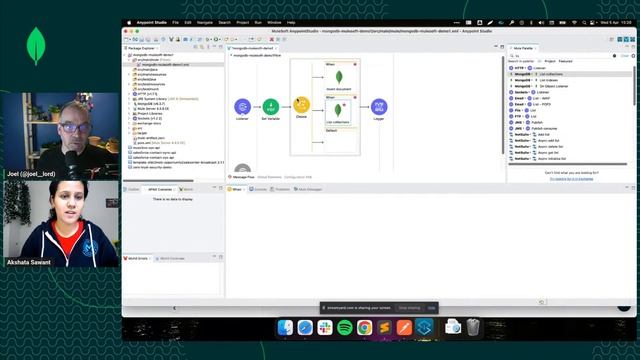640x360 pixels.
Task: Open the macOS Spotlight search icon
Action: tap(584, 23)
